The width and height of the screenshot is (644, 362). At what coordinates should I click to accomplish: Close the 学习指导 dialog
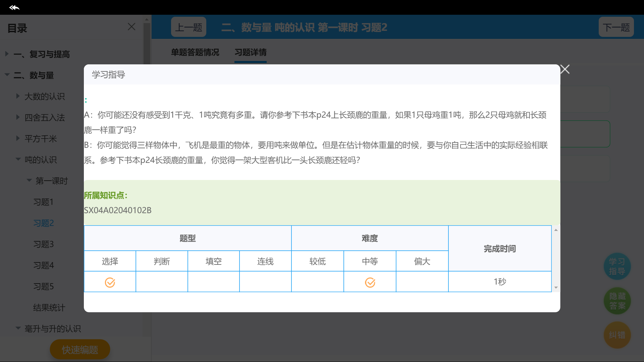click(x=565, y=69)
